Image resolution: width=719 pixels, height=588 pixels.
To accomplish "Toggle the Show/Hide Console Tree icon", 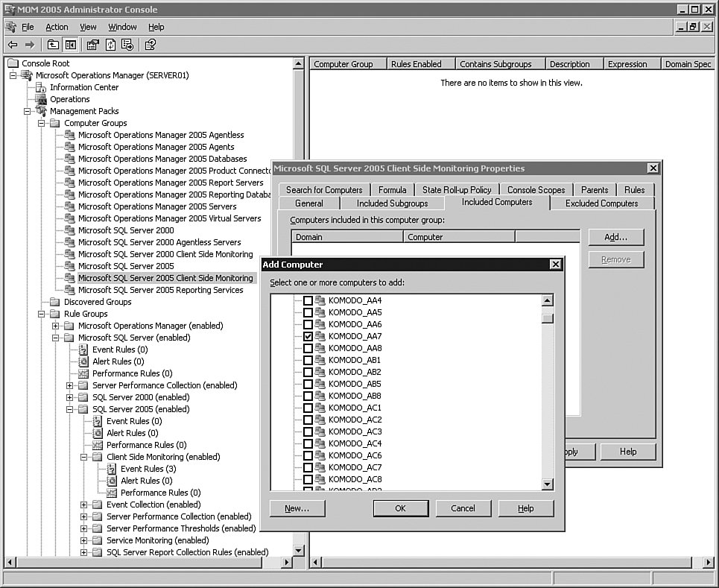I will 69,45.
